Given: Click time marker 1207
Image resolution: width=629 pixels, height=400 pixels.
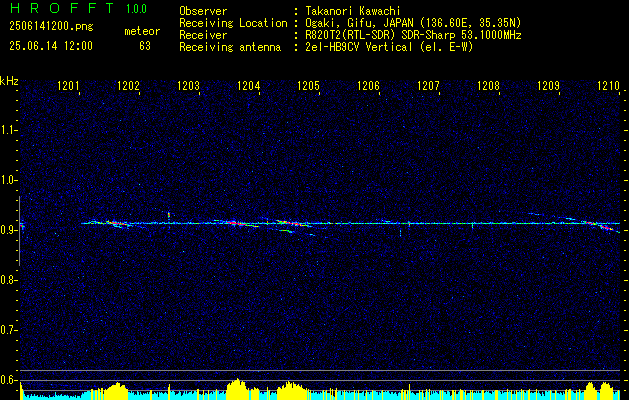Looking at the screenshot, I should pos(428,85).
